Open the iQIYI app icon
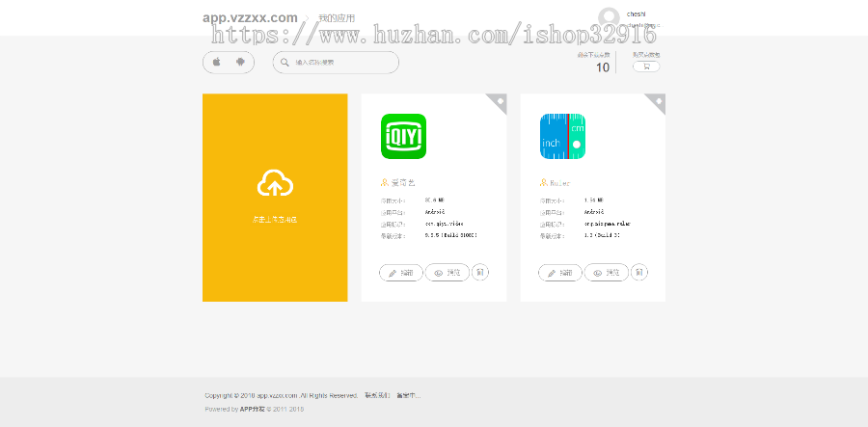Viewport: 868px width, 427px height. click(x=403, y=137)
